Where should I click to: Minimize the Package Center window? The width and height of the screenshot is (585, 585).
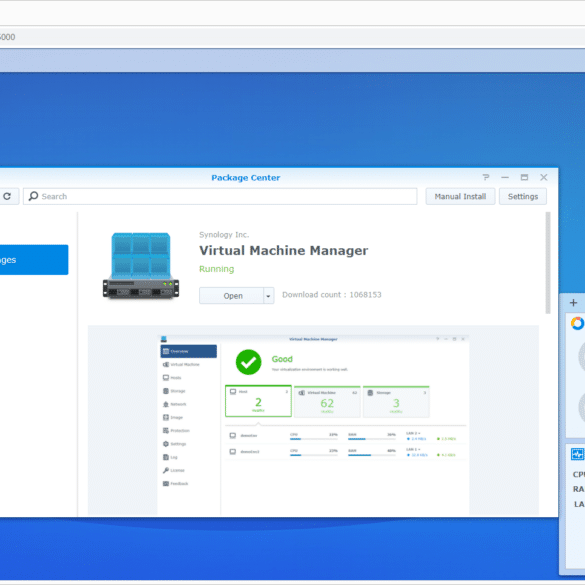505,177
